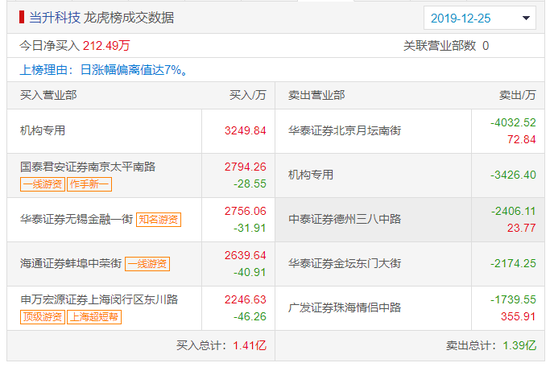Click the 卖出/万 column header

(517, 95)
